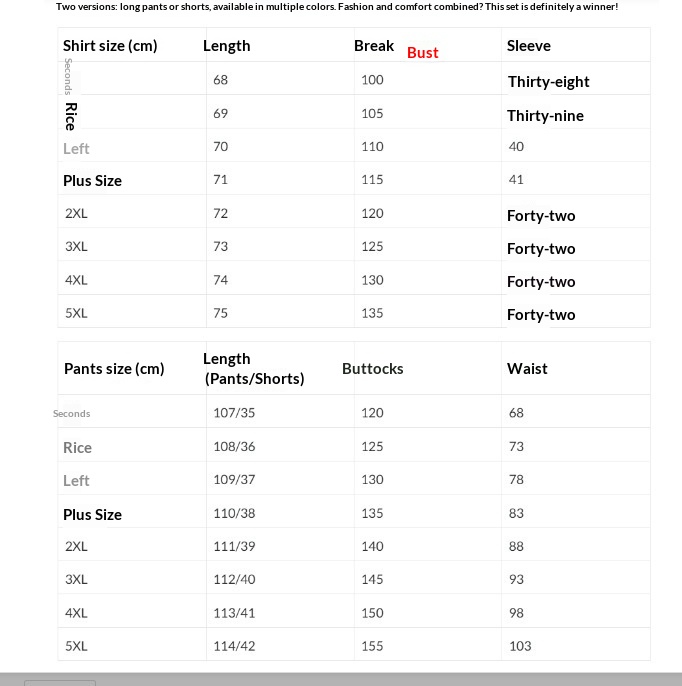The height and width of the screenshot is (686, 682).
Task: Click the pants table Plus Size label
Action: 92,515
